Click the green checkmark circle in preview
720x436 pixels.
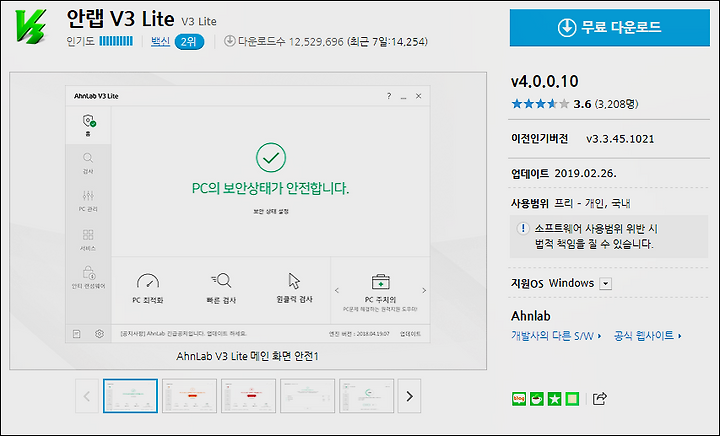pos(271,158)
